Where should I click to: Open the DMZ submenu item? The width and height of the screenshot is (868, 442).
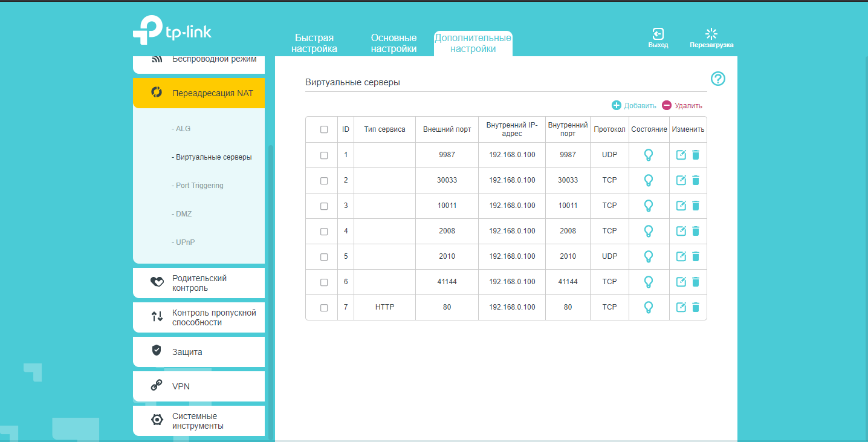coord(182,214)
